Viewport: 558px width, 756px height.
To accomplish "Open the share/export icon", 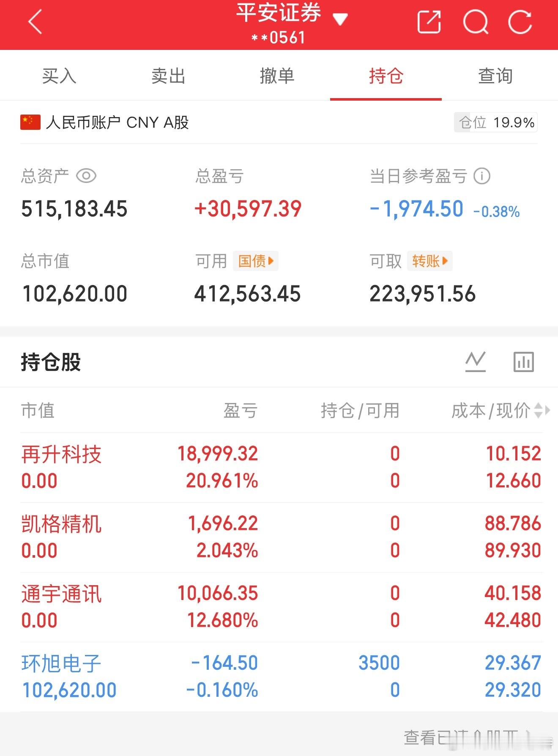I will (x=429, y=22).
